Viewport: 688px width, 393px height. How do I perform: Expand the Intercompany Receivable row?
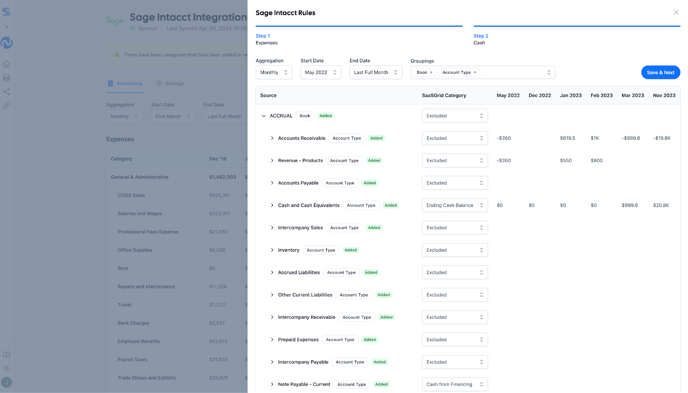[272, 317]
